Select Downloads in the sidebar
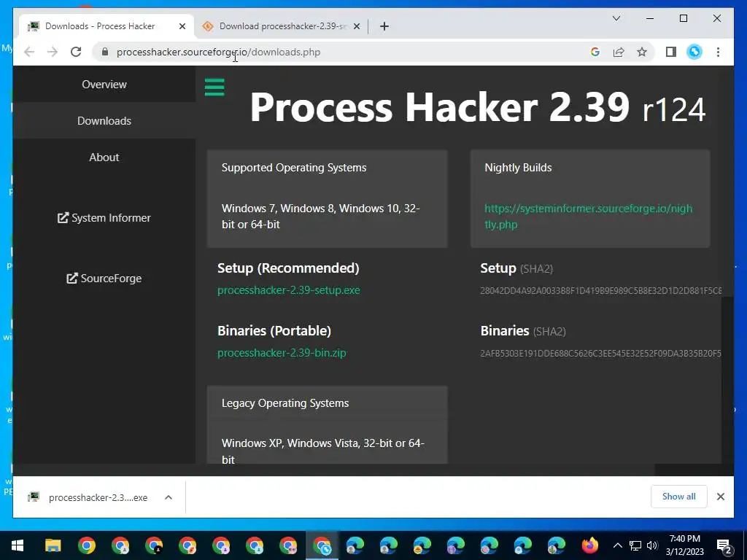 coord(104,121)
